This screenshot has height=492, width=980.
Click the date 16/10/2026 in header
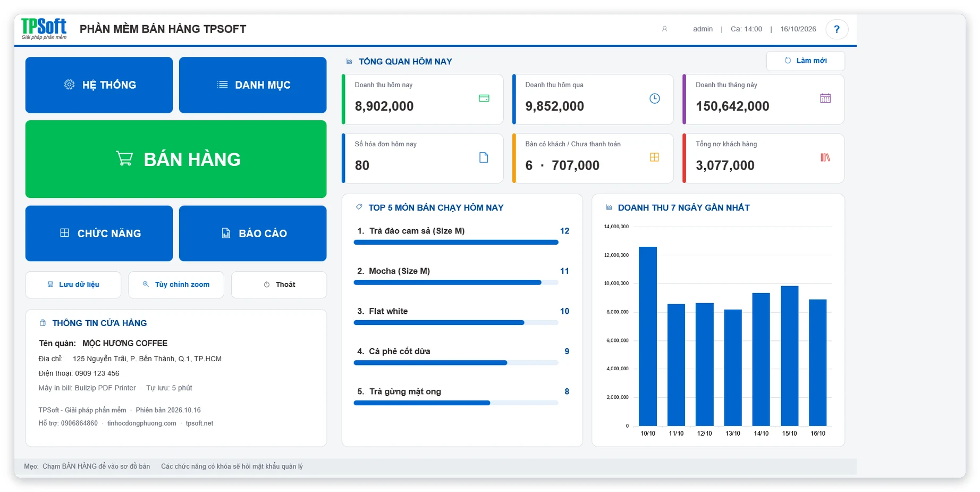(798, 29)
